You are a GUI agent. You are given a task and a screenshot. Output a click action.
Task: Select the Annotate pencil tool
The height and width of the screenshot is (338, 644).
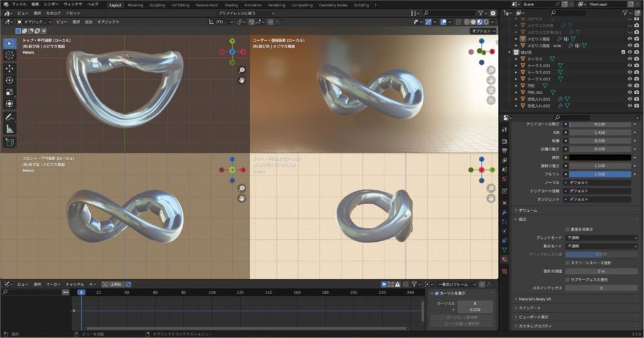(x=9, y=117)
